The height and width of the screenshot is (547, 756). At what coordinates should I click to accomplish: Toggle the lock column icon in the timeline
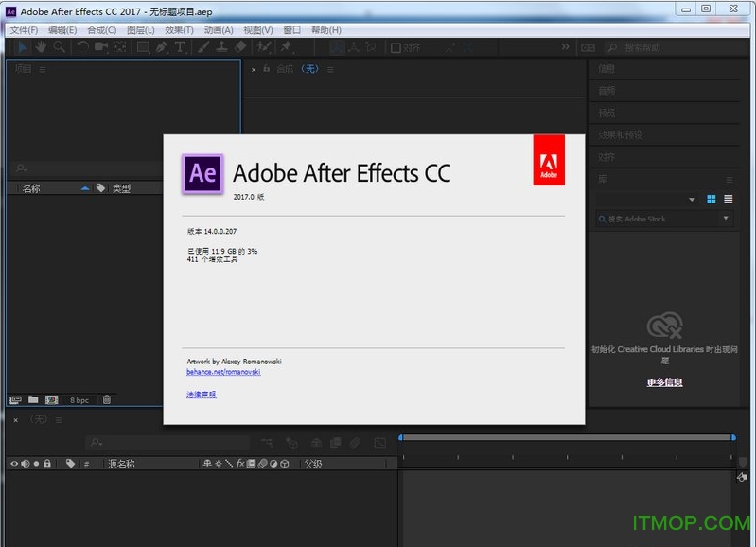[45, 464]
